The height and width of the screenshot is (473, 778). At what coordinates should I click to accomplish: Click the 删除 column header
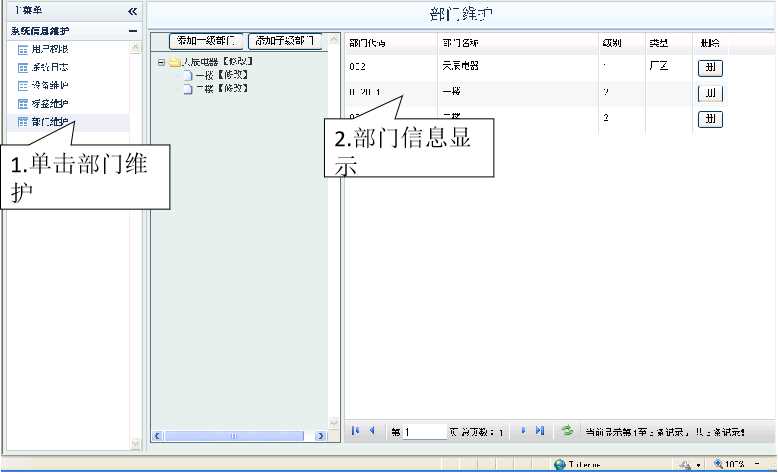(x=710, y=43)
